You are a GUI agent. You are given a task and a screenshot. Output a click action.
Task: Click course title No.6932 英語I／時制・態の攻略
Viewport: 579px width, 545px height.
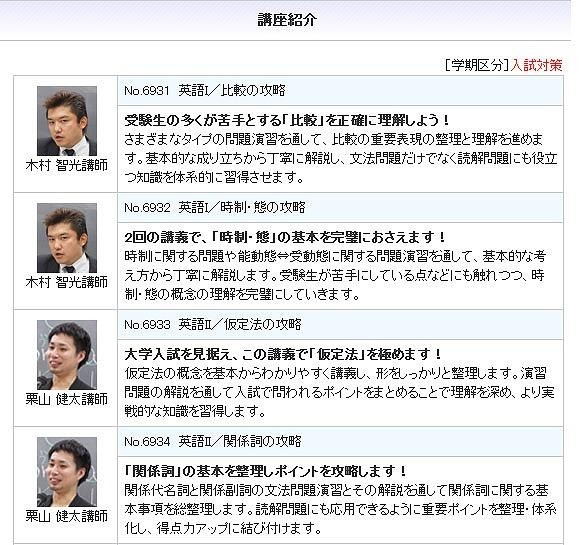[x=215, y=208]
